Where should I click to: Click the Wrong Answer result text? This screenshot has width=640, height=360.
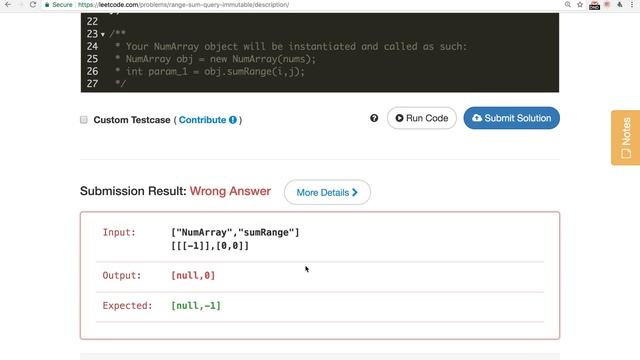pyautogui.click(x=230, y=191)
